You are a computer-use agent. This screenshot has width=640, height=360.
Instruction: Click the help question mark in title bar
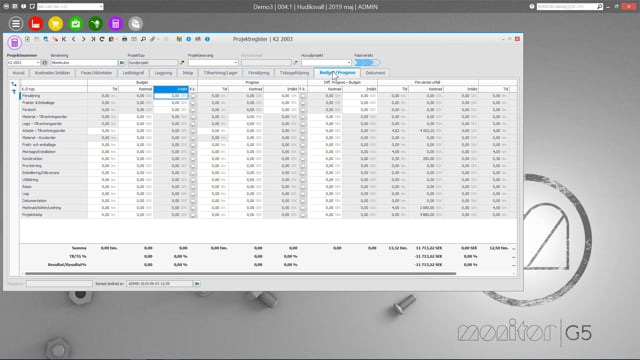tap(532, 7)
